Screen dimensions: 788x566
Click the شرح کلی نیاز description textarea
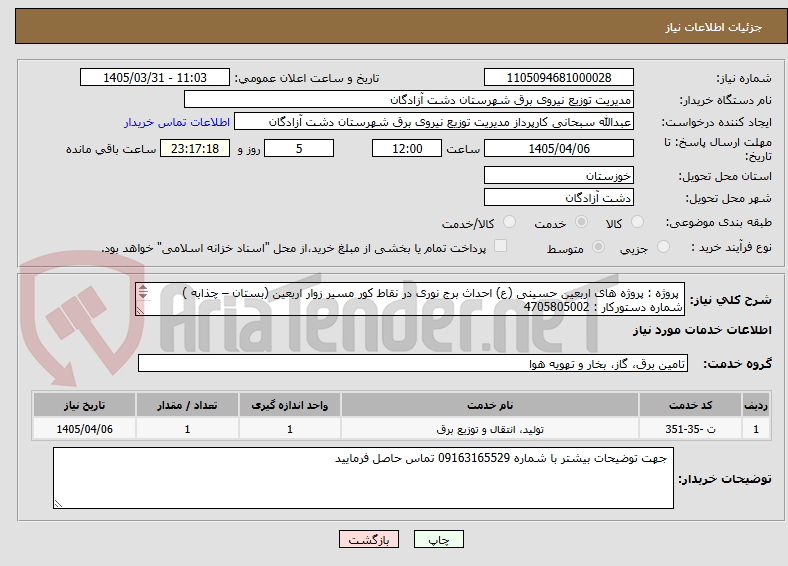pyautogui.click(x=410, y=299)
